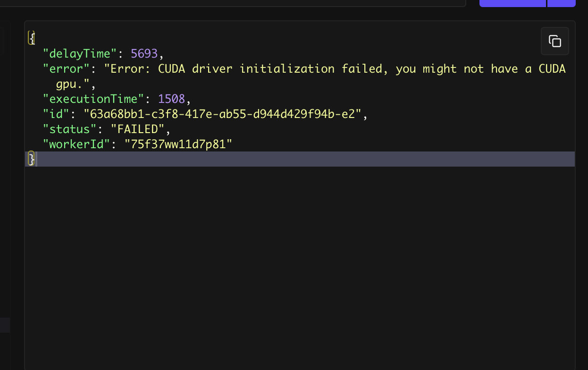Copy the JSON response to clipboard
Screen dimensions: 588x370
tap(554, 41)
